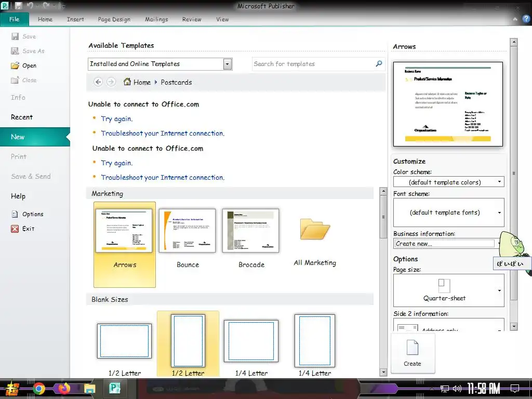
Task: Select Print in the File sidebar
Action: (19, 156)
